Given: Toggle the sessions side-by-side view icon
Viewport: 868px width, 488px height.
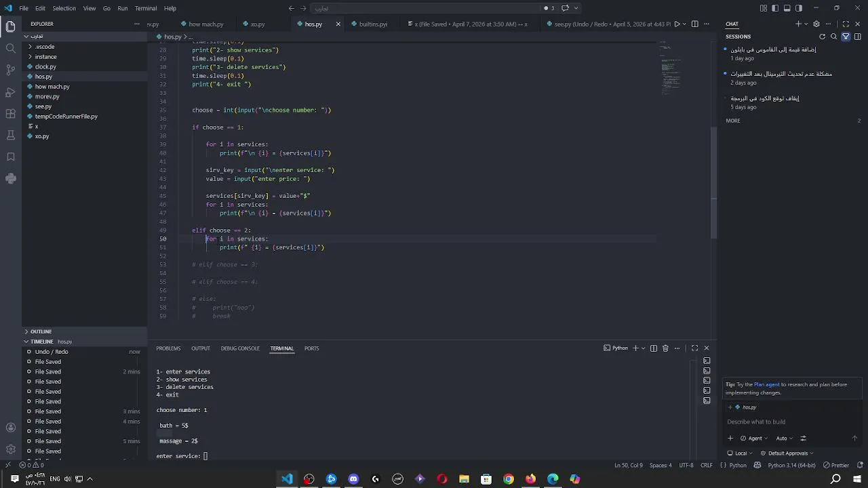Looking at the screenshot, I should [x=858, y=37].
